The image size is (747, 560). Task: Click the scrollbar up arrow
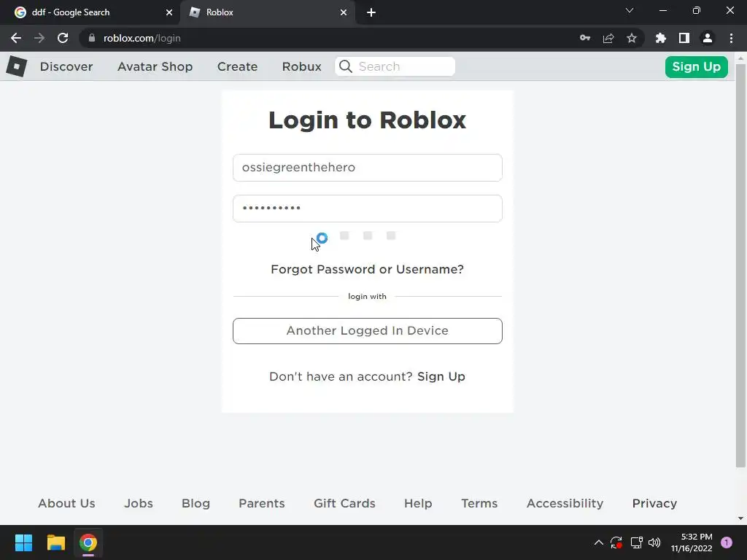click(x=740, y=58)
